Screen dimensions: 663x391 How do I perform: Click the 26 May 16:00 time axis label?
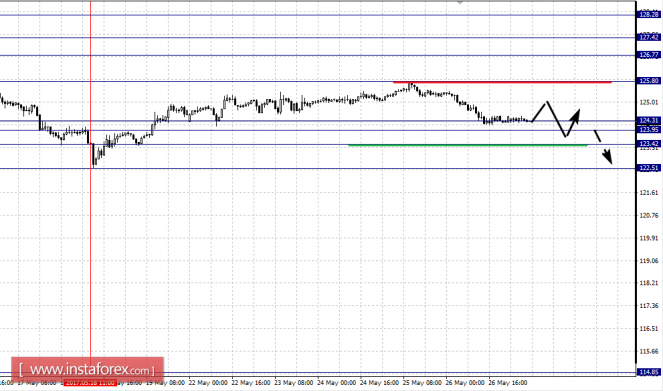click(508, 383)
